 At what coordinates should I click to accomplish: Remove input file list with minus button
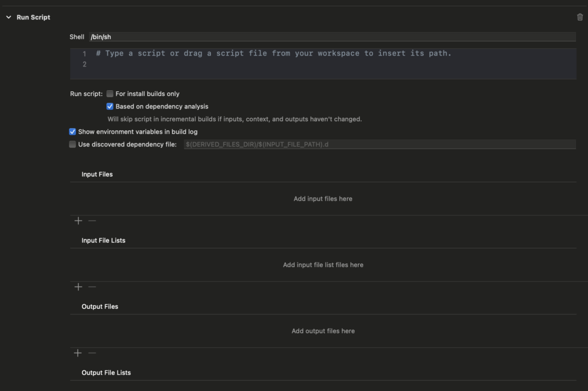click(92, 287)
